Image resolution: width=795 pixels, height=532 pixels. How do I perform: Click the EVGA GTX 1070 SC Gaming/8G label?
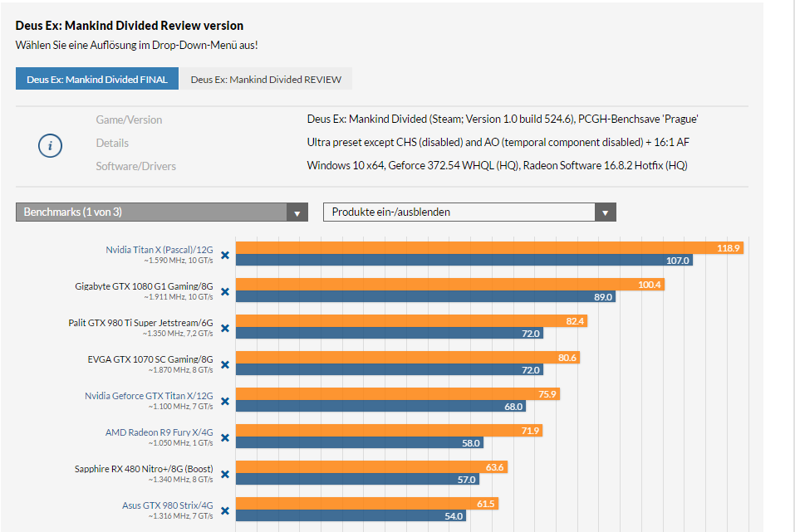pyautogui.click(x=150, y=359)
